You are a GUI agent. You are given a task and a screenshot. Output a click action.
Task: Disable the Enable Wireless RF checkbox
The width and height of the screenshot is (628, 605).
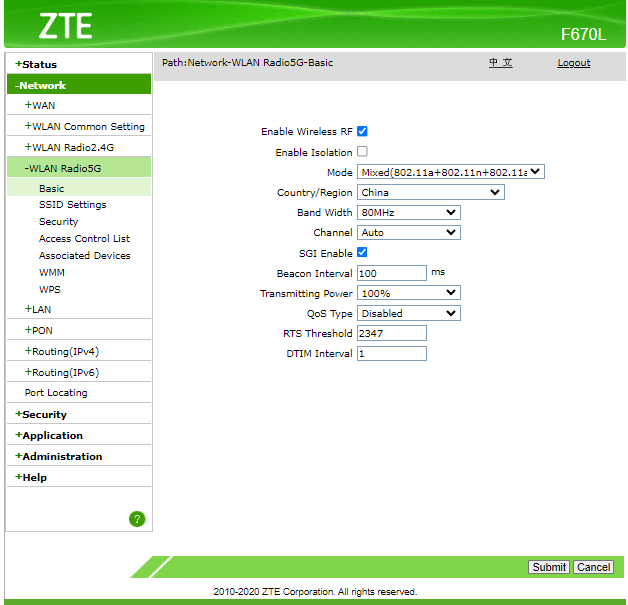point(362,131)
